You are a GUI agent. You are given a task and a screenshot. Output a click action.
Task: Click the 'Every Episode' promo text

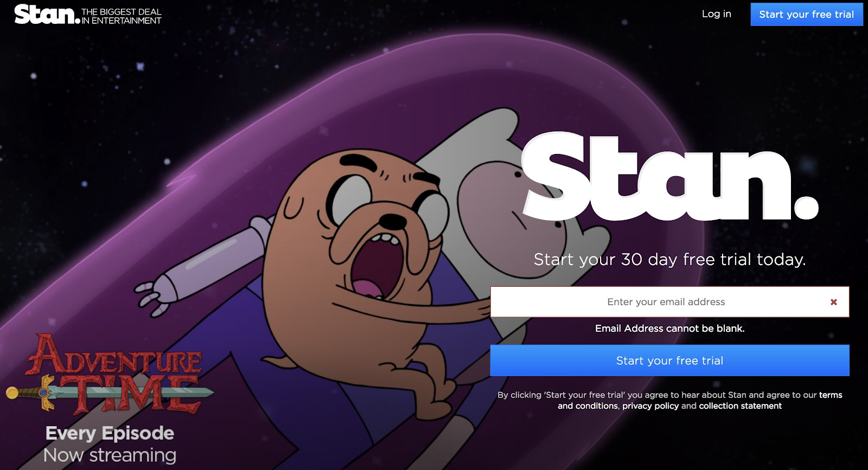point(110,433)
